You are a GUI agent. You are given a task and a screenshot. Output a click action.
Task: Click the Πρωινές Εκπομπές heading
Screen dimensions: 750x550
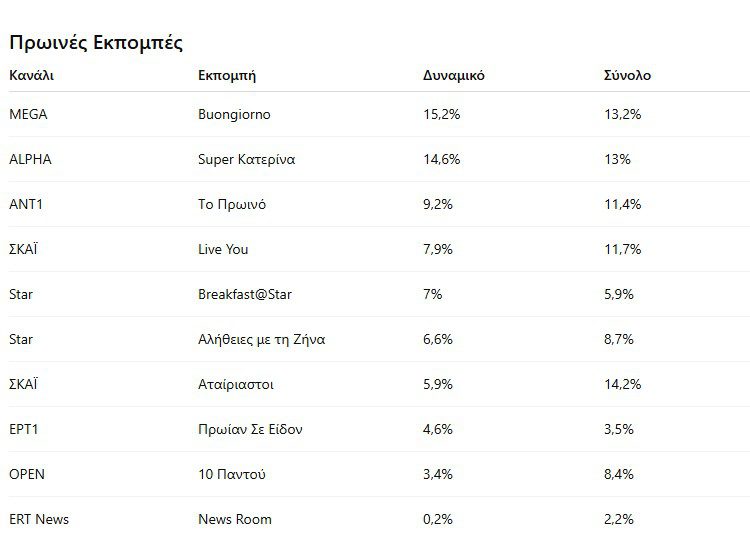96,43
